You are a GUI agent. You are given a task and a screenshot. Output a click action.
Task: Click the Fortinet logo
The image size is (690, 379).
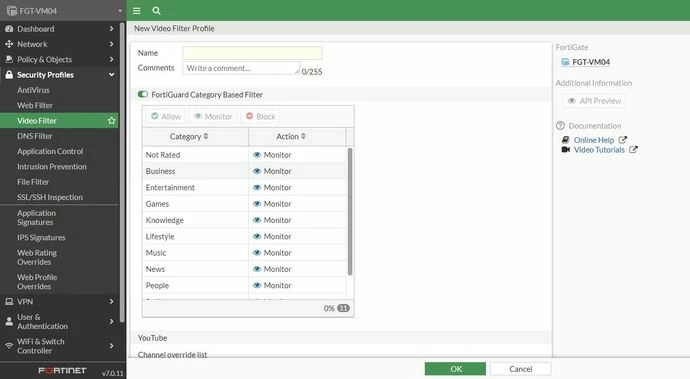coord(62,371)
